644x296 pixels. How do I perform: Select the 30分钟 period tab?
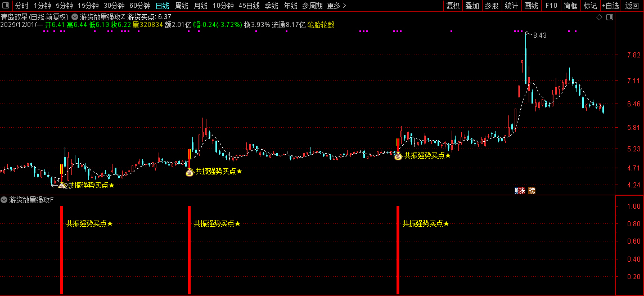click(114, 6)
